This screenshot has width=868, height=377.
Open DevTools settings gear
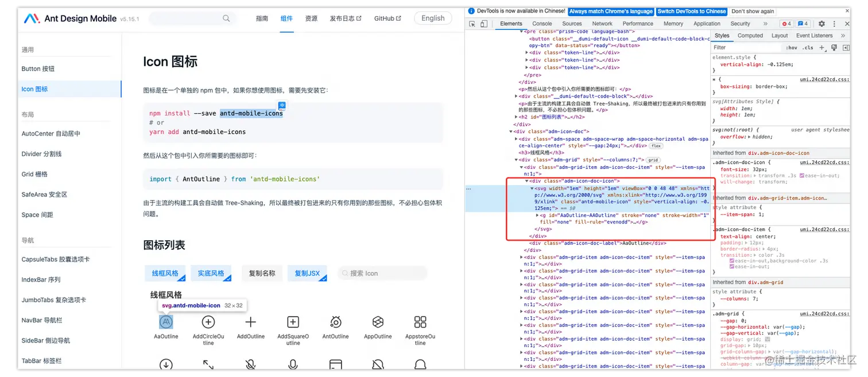(x=821, y=24)
